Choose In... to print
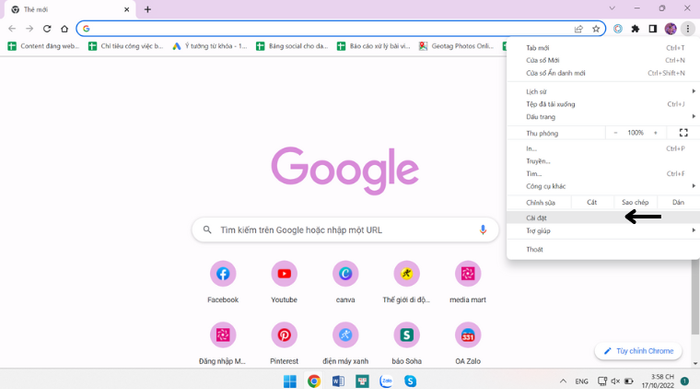The height and width of the screenshot is (389, 700). 603,148
